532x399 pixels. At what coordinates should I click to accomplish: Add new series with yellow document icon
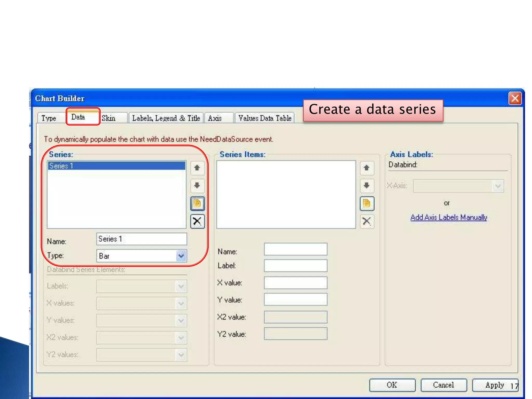click(197, 203)
